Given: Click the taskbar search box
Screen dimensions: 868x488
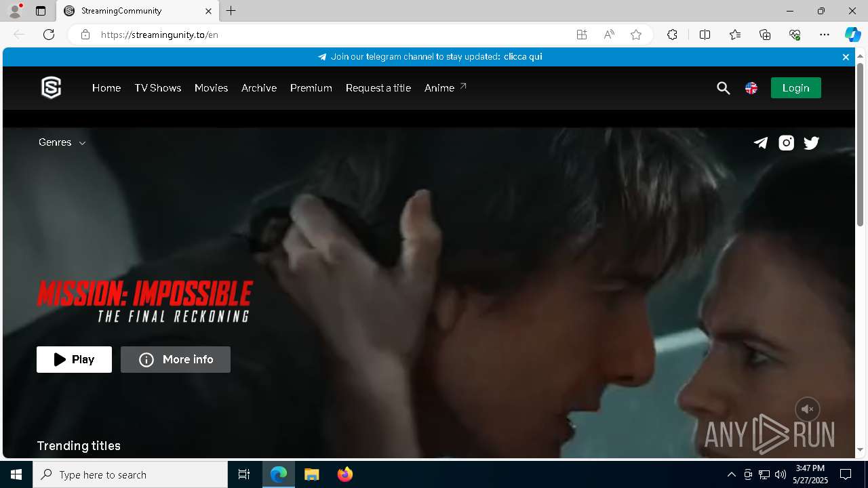Looking at the screenshot, I should pyautogui.click(x=130, y=474).
